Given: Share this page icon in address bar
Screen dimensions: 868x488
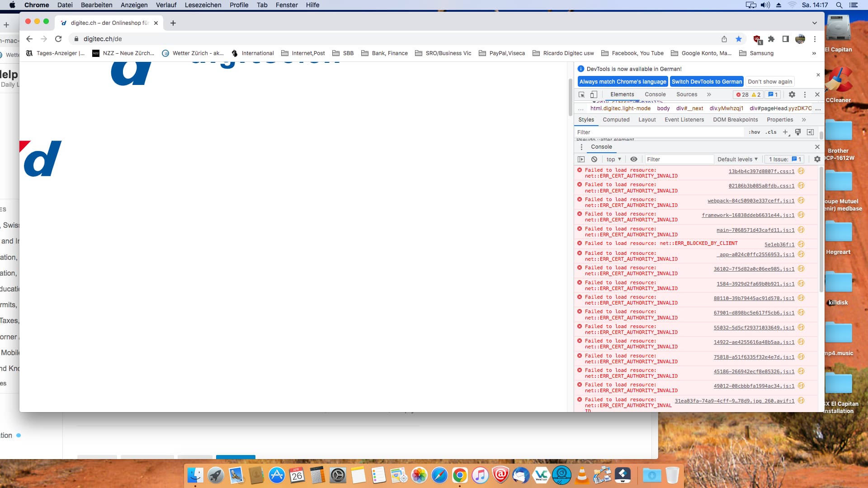Looking at the screenshot, I should click(x=724, y=39).
